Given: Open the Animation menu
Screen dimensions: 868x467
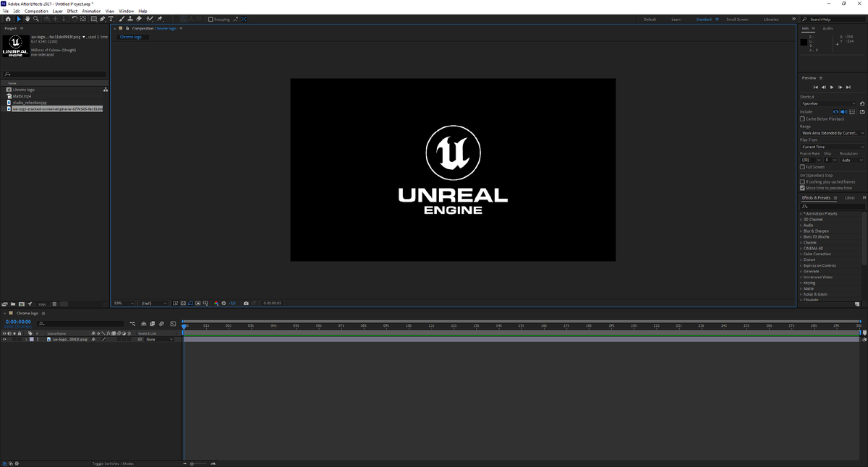Looking at the screenshot, I should tap(91, 11).
